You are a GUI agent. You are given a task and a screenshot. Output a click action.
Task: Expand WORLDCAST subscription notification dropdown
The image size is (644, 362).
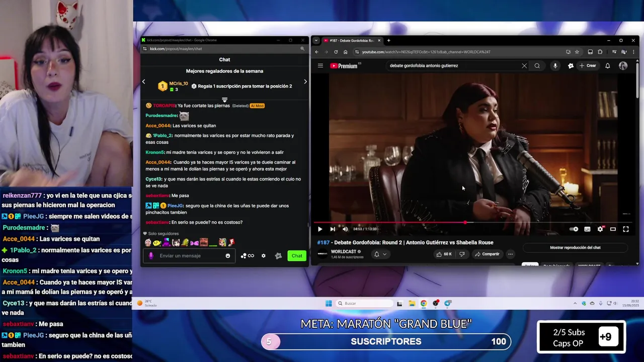pos(380,254)
